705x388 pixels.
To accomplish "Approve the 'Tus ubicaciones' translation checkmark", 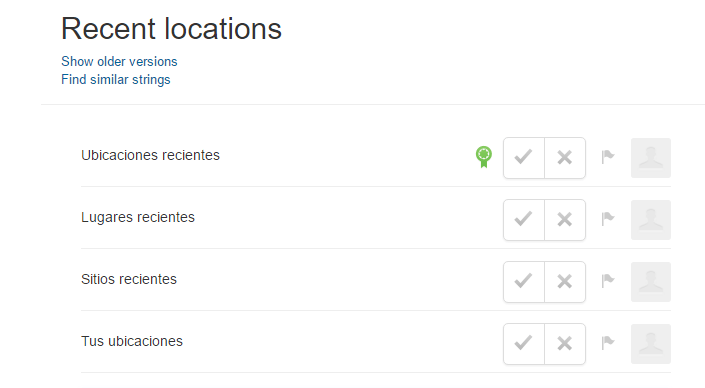I will click(524, 344).
